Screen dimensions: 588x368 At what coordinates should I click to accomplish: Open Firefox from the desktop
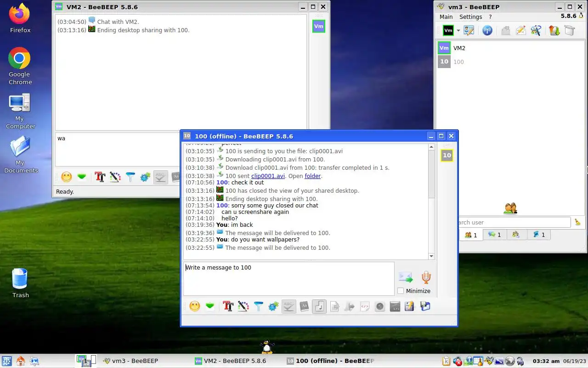click(x=20, y=19)
